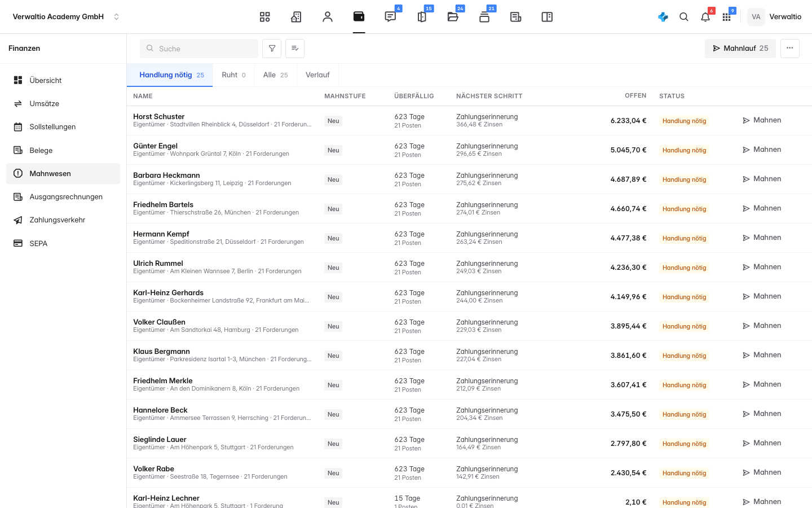The height and width of the screenshot is (508, 812).
Task: Open Zahlungsverkehr in the sidebar
Action: [63, 220]
